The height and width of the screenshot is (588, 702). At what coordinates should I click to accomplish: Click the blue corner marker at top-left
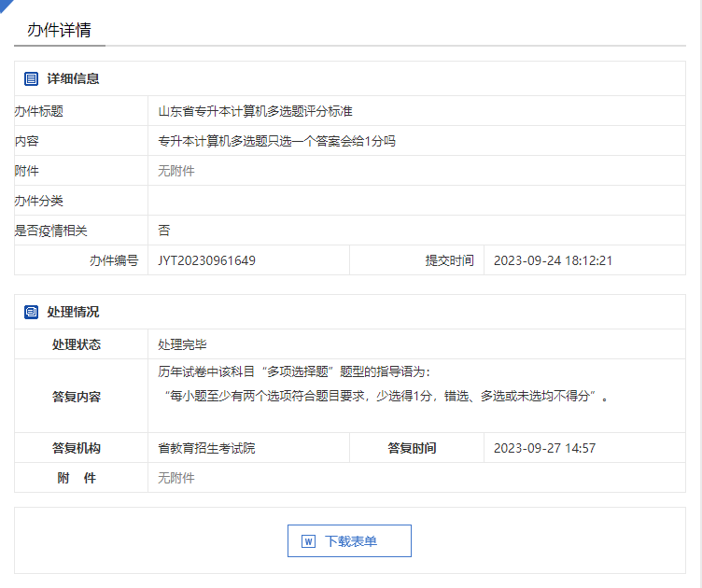pos(5,4)
